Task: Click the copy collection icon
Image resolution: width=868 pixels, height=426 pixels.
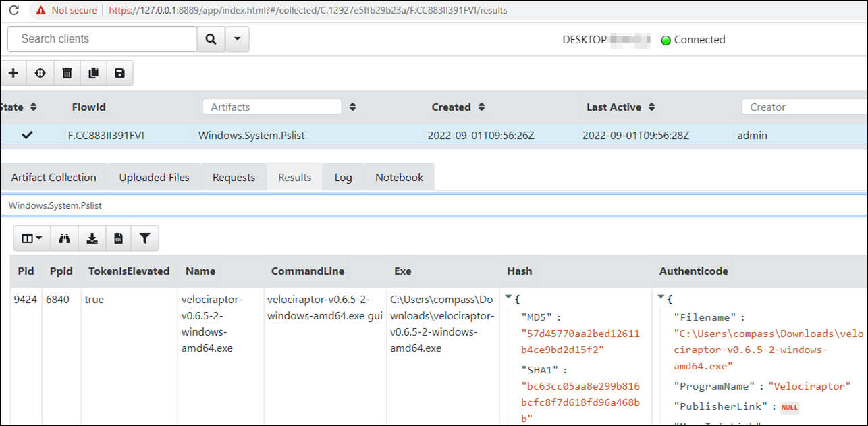Action: [94, 73]
